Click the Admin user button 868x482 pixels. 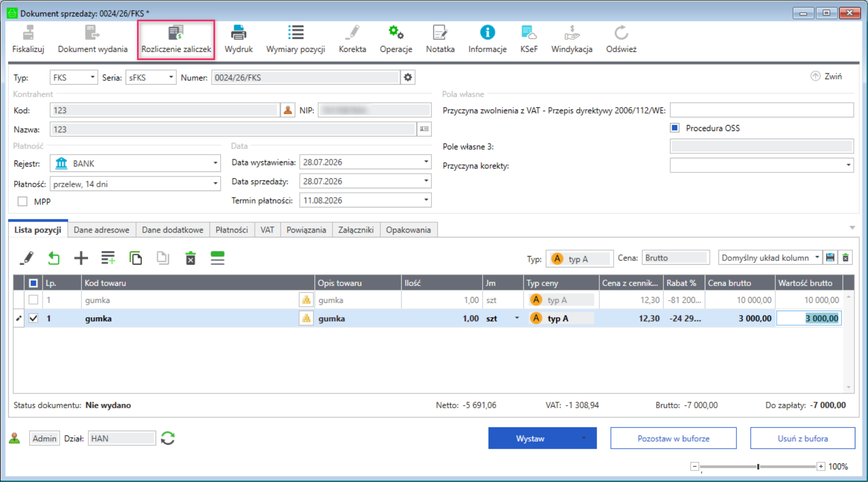(44, 438)
